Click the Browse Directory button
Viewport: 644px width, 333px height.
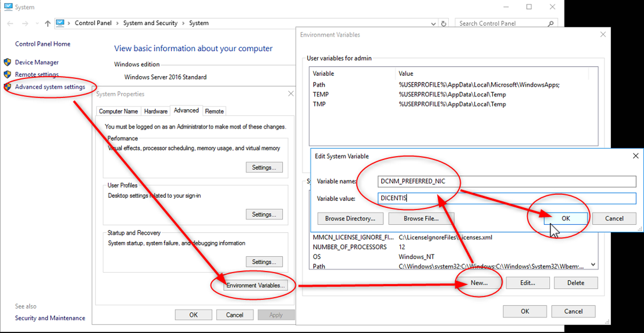point(350,218)
